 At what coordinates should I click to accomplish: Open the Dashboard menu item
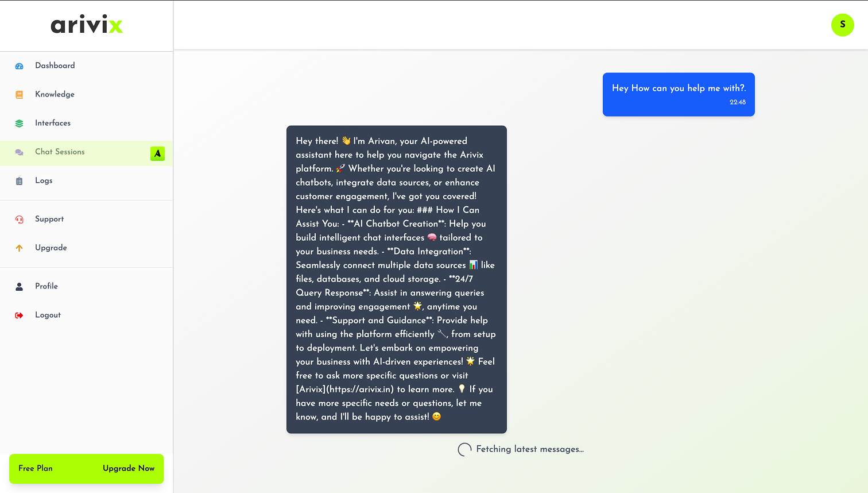click(x=86, y=66)
